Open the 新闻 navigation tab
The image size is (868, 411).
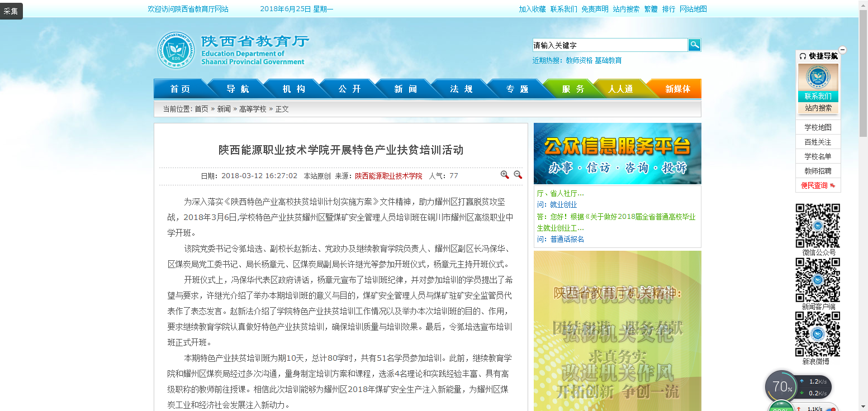pos(405,89)
